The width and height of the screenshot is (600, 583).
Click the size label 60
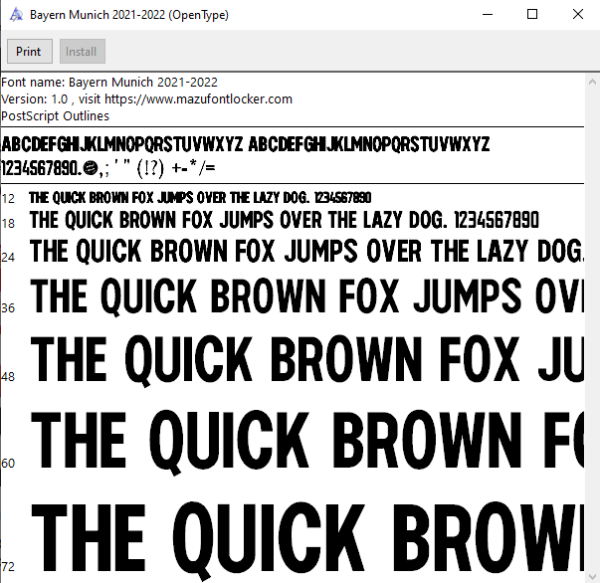point(8,463)
